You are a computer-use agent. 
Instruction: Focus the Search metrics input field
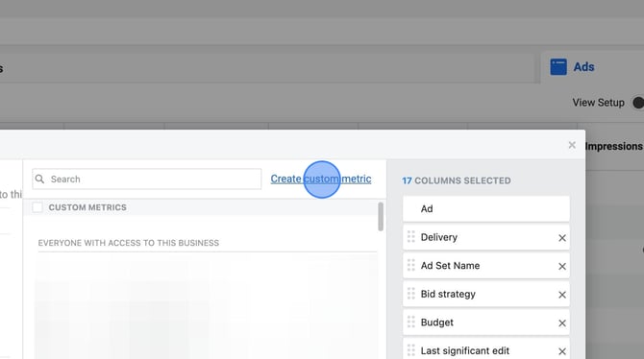[147, 179]
